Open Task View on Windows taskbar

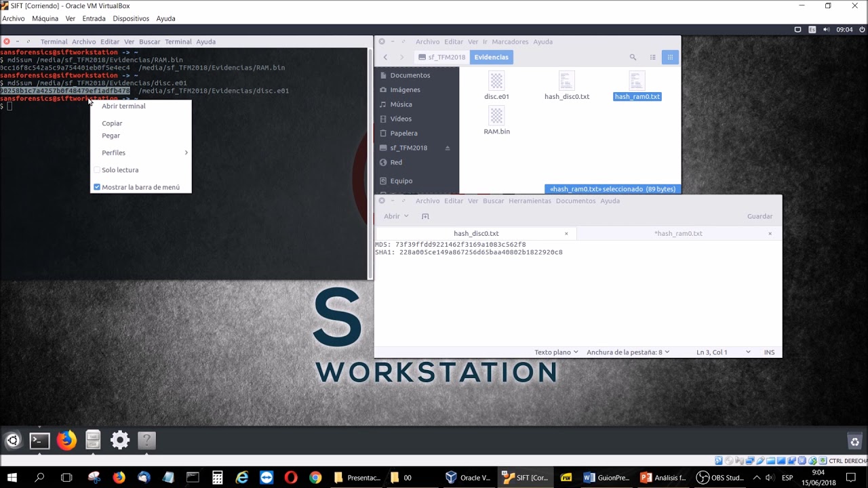pyautogui.click(x=66, y=478)
